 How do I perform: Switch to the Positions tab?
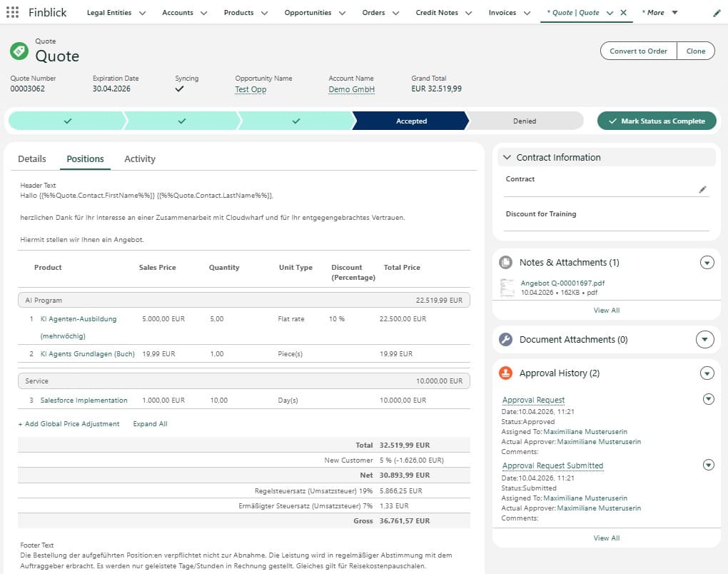[x=85, y=158]
